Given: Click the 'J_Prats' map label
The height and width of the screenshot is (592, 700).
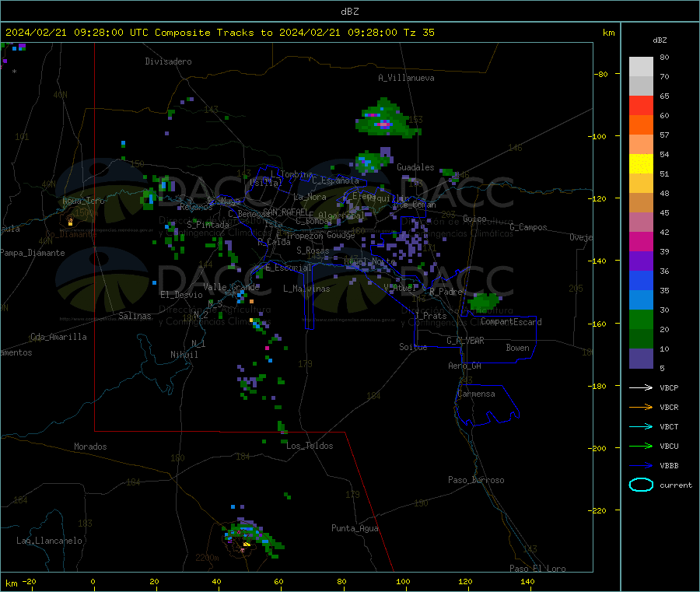Looking at the screenshot, I should [430, 316].
